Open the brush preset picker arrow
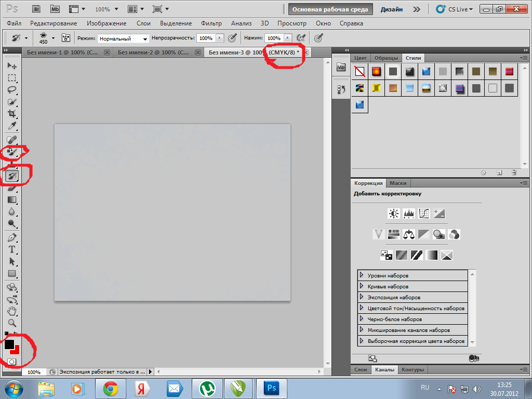532x399 pixels. point(53,38)
